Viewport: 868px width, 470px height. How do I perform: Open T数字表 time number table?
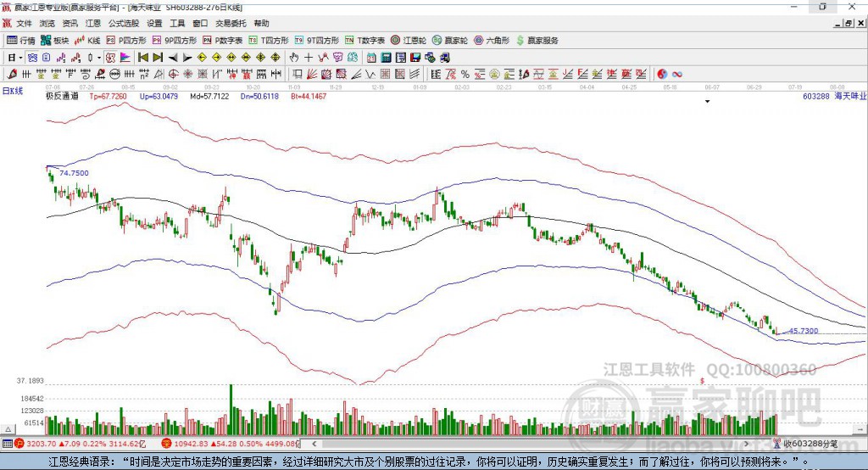tap(364, 41)
